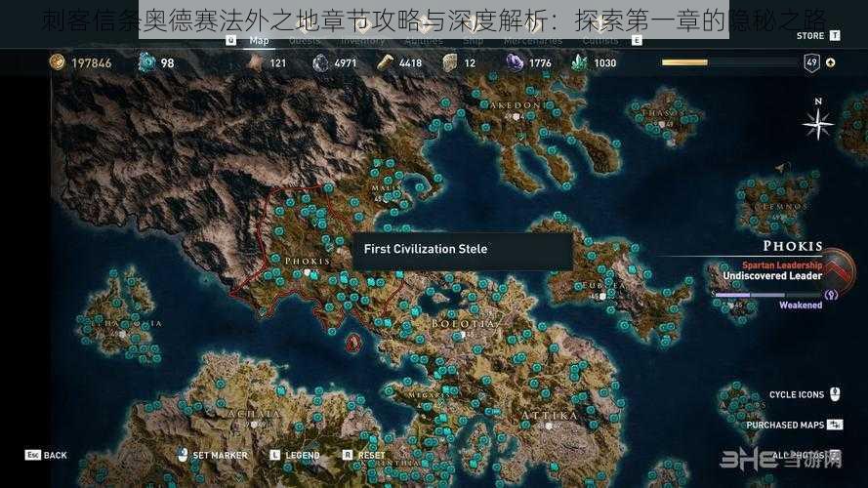Click the Weakened status text

coord(801,305)
